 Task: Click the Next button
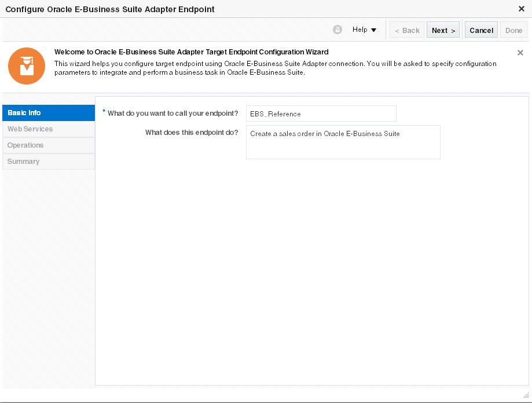click(x=443, y=30)
